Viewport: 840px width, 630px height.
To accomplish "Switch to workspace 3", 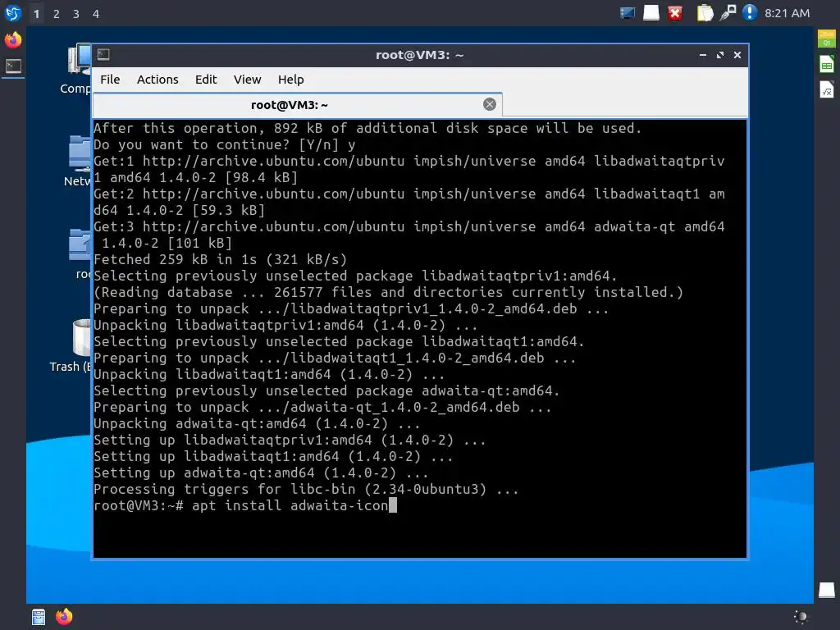I will coord(76,14).
